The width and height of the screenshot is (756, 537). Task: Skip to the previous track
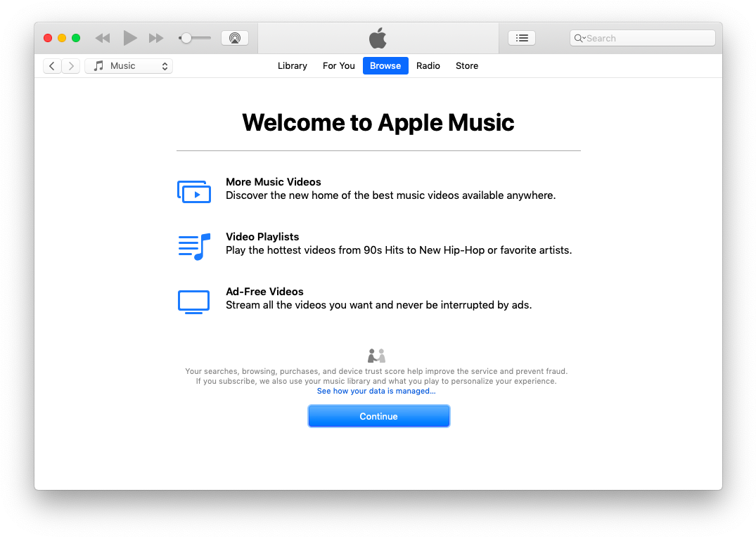click(103, 38)
